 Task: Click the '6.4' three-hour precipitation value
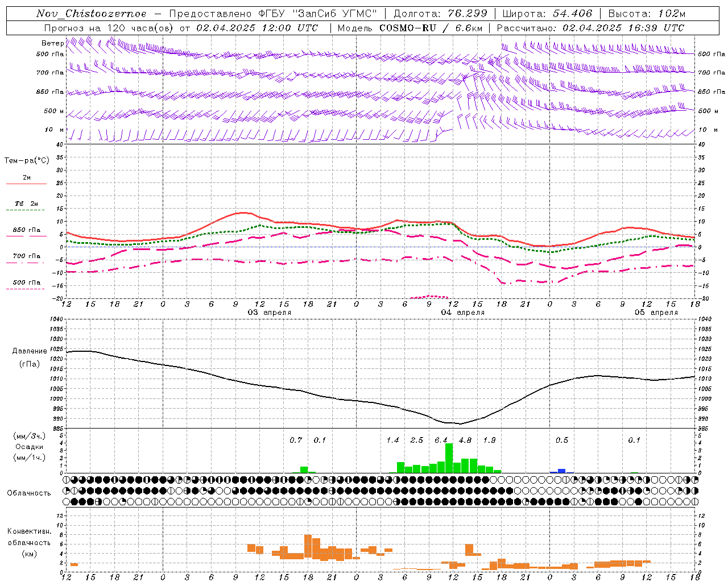pyautogui.click(x=441, y=440)
